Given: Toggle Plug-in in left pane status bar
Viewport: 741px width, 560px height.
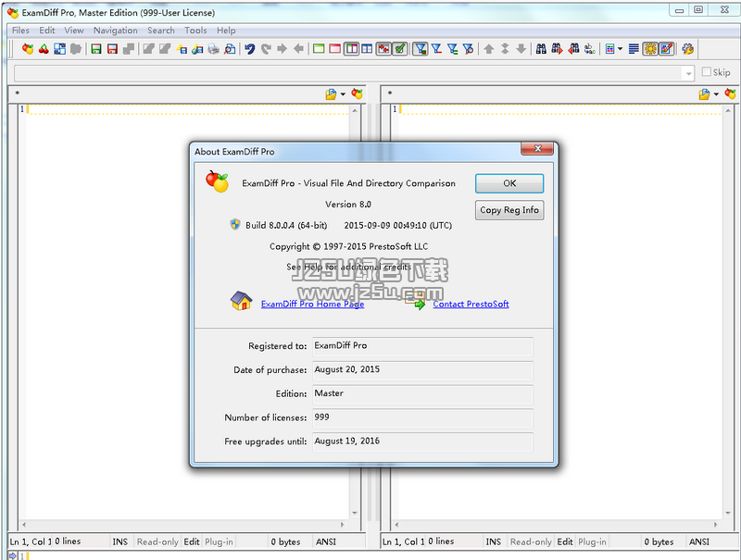Looking at the screenshot, I should coord(219,541).
